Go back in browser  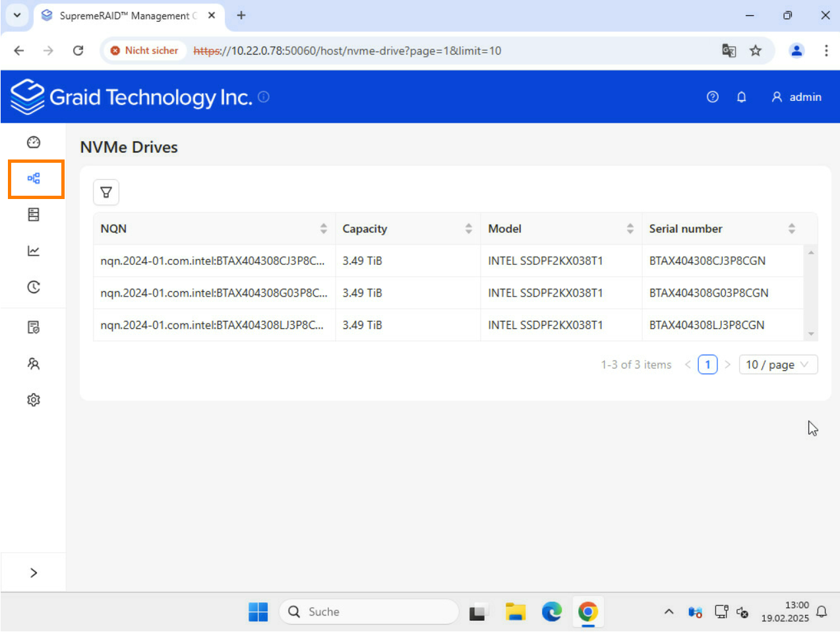point(19,51)
